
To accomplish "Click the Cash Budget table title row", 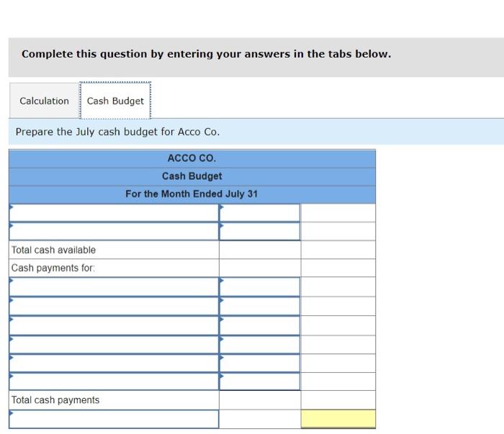I will coord(192,176).
